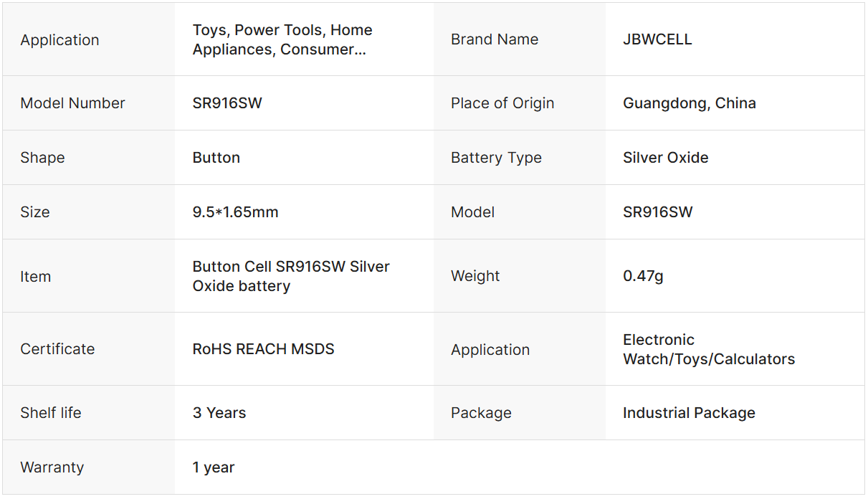Select the "3 Years" shelf life value
This screenshot has height=499, width=868.
[219, 413]
